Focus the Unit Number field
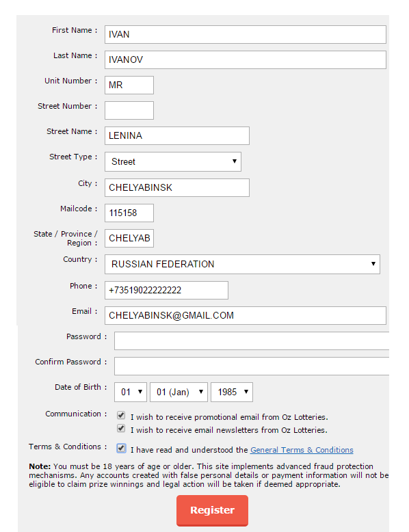Viewport: 409px width, 532px height. tap(129, 85)
